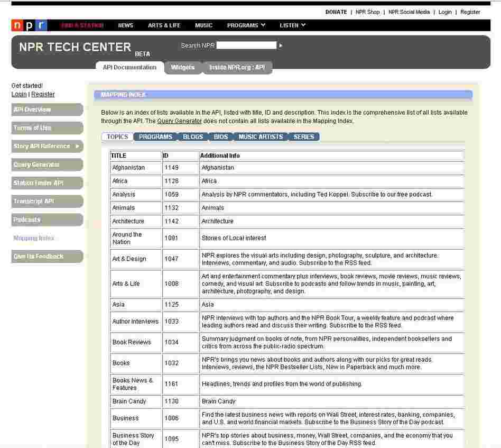
Task: Click the Additional Info column header
Action: [332, 156]
